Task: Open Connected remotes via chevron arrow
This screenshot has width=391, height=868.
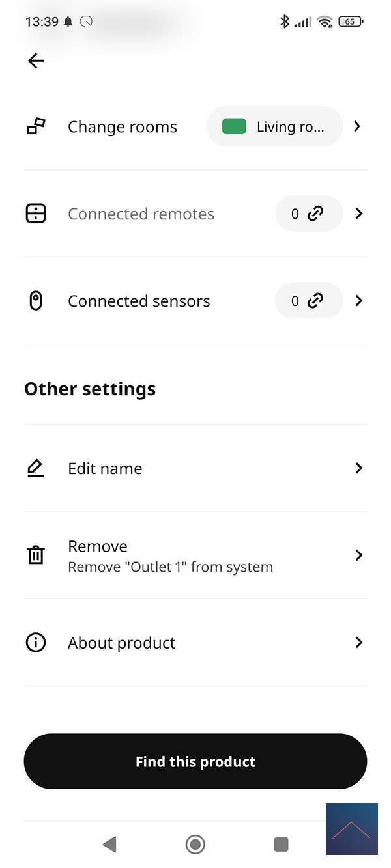Action: [x=358, y=214]
